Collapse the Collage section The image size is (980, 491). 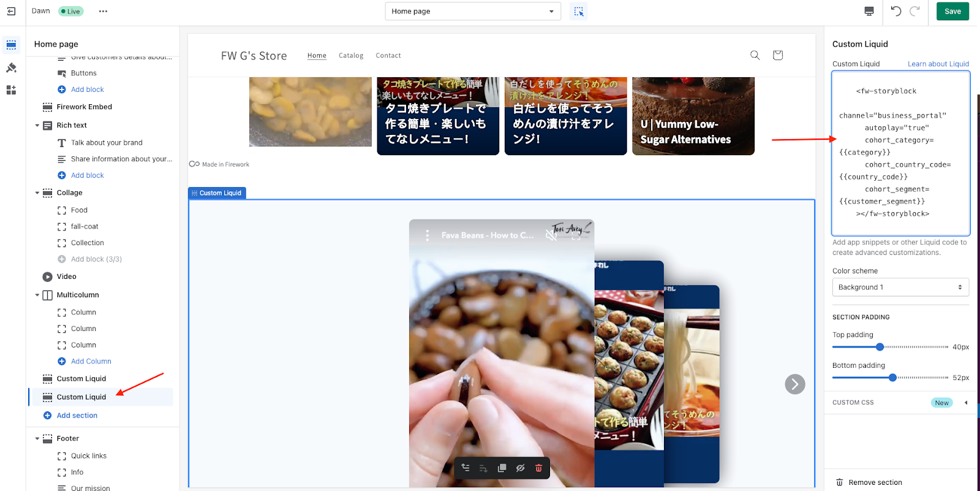coord(37,193)
